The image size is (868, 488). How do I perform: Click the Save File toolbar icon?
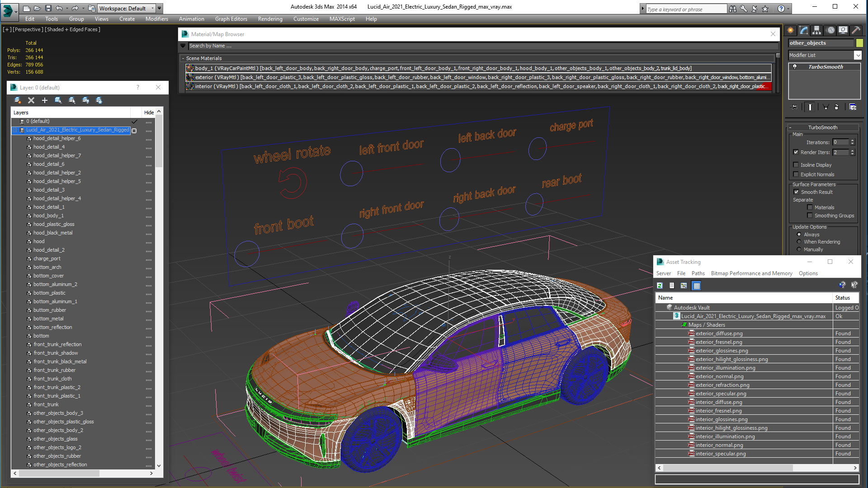(48, 8)
